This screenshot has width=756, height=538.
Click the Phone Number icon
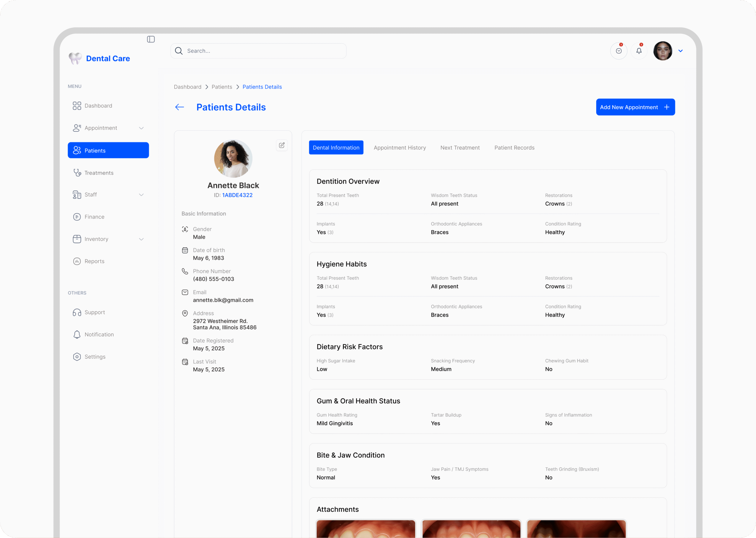[185, 271]
